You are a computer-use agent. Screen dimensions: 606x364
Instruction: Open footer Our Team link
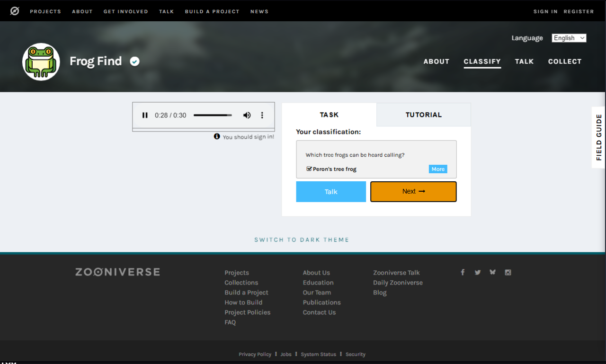tap(317, 293)
